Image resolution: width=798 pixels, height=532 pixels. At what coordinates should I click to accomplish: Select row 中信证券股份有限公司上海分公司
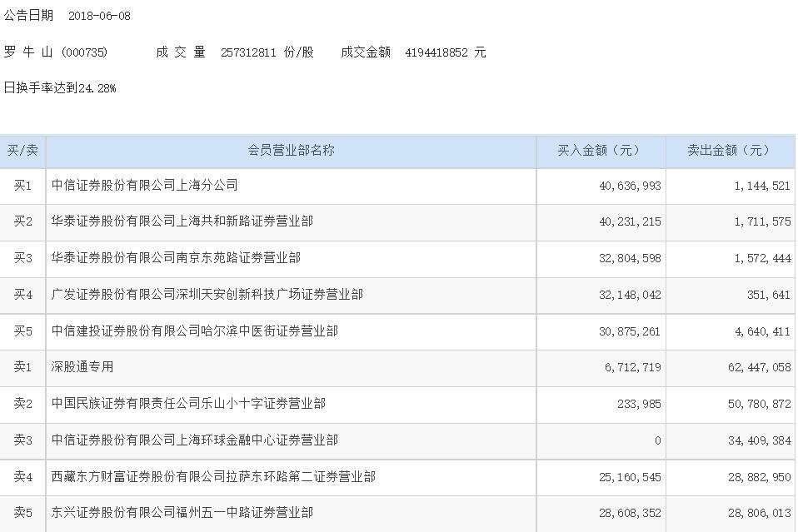pos(397,186)
